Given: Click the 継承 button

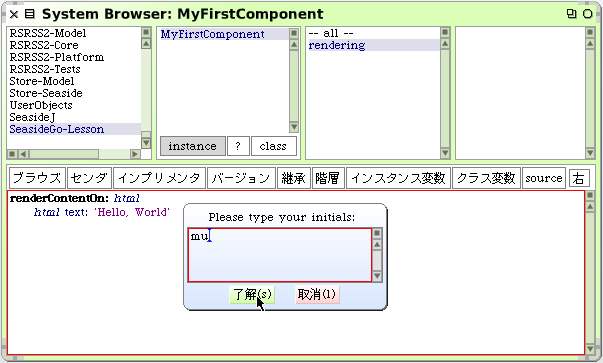Looking at the screenshot, I should [294, 178].
